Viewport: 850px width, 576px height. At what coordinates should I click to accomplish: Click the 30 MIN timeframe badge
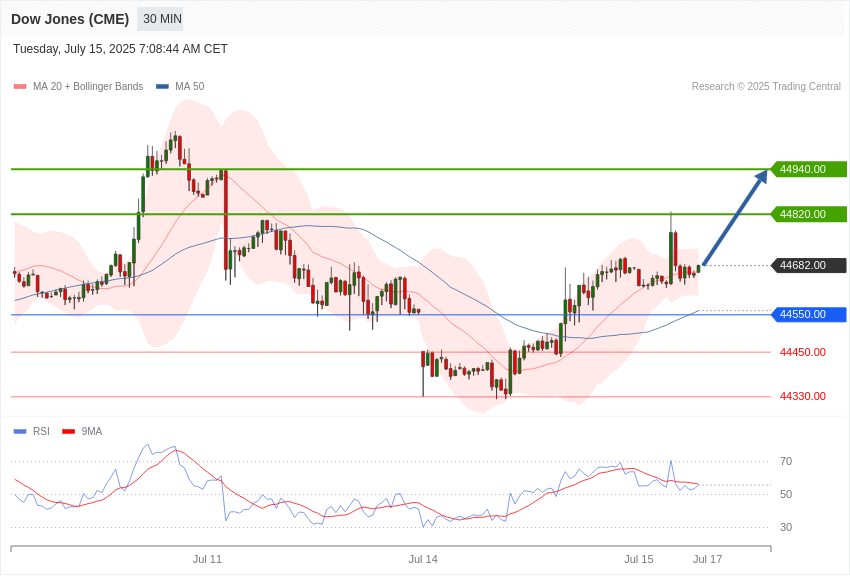click(x=160, y=19)
